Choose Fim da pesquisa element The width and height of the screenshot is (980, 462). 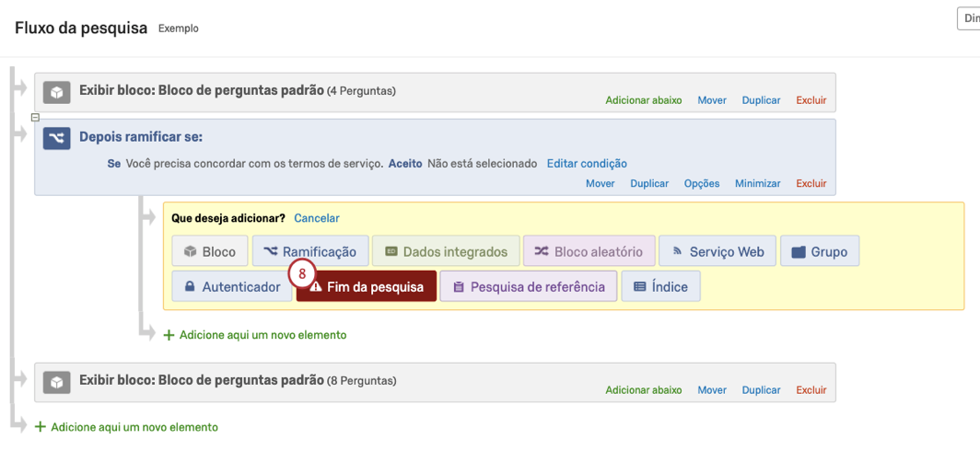click(367, 287)
